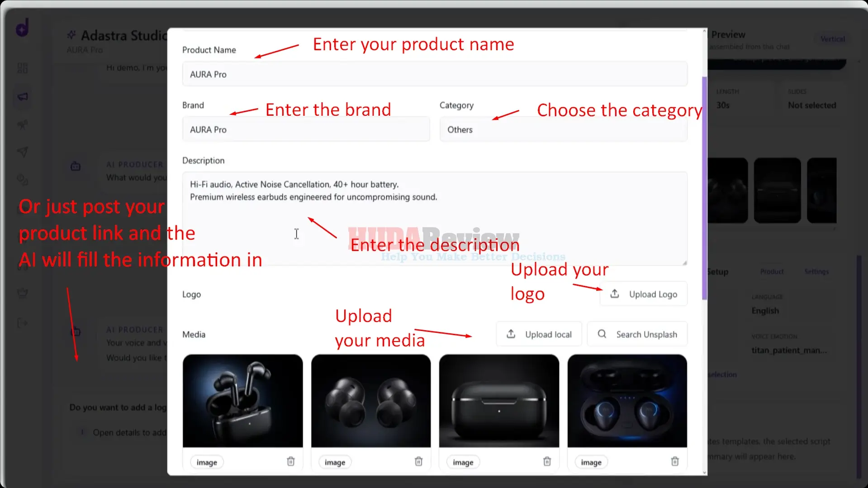Click the logout arrow icon in sidebar
868x488 pixels.
click(23, 323)
